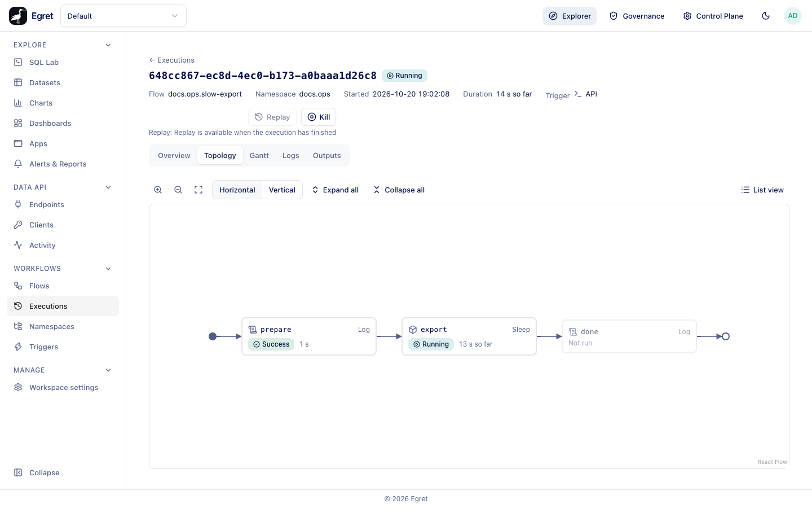Zoom out of the topology graph
812x508 pixels.
[178, 190]
